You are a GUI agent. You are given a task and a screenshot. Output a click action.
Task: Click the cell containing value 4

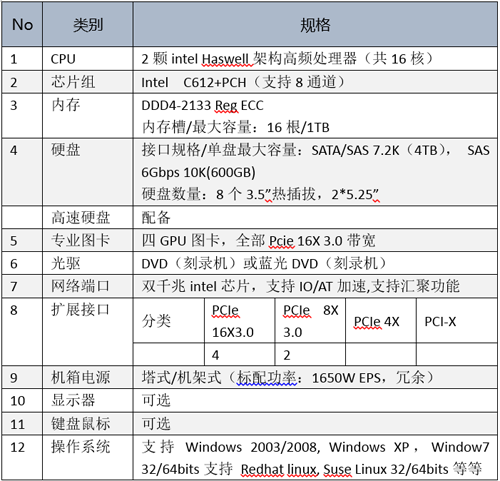point(240,355)
